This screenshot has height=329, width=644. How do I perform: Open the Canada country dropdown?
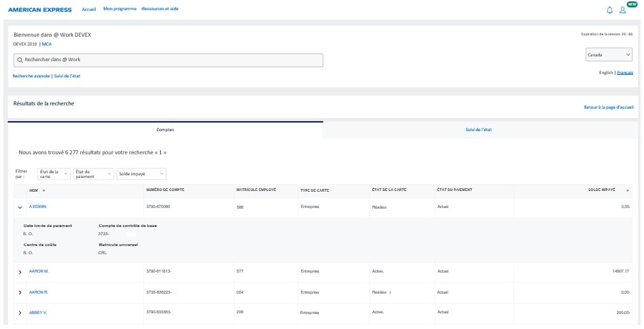click(609, 55)
